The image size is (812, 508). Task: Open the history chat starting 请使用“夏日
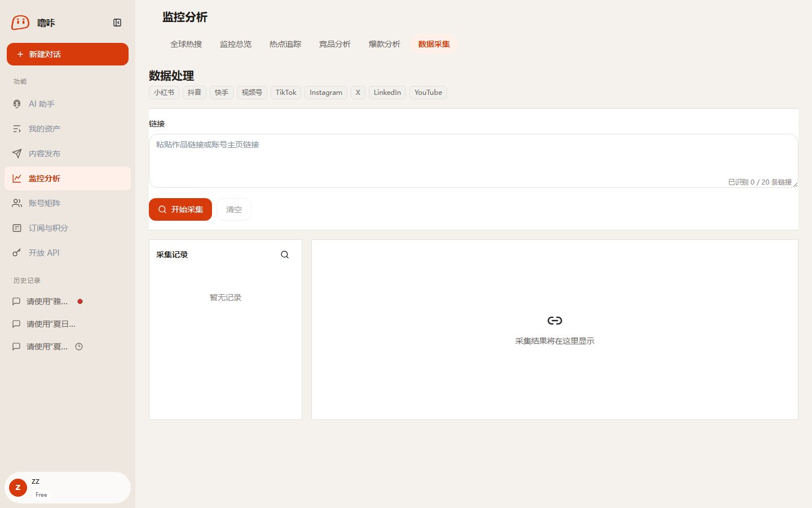(x=51, y=324)
